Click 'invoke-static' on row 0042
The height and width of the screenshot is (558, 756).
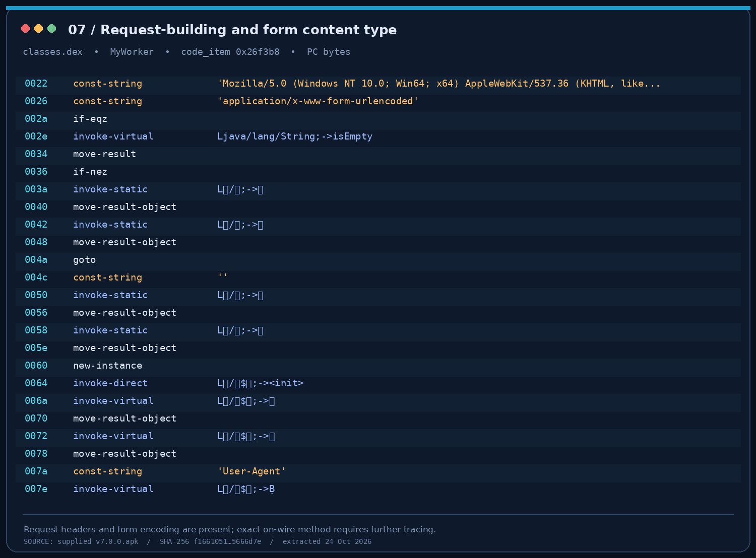pos(110,225)
